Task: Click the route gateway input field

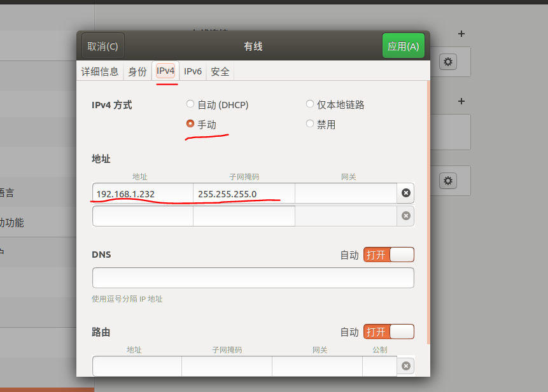Action: click(x=318, y=366)
